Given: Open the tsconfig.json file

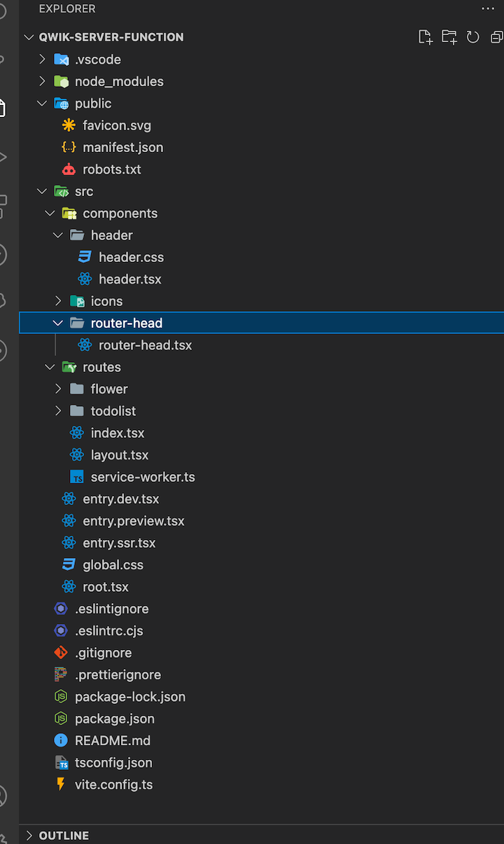Looking at the screenshot, I should pos(116,762).
